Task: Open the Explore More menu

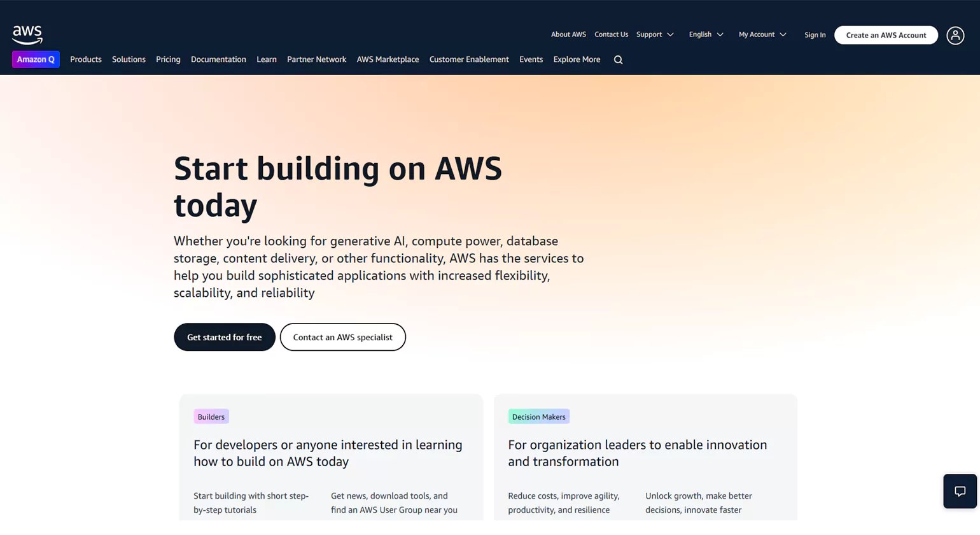Action: (x=576, y=59)
